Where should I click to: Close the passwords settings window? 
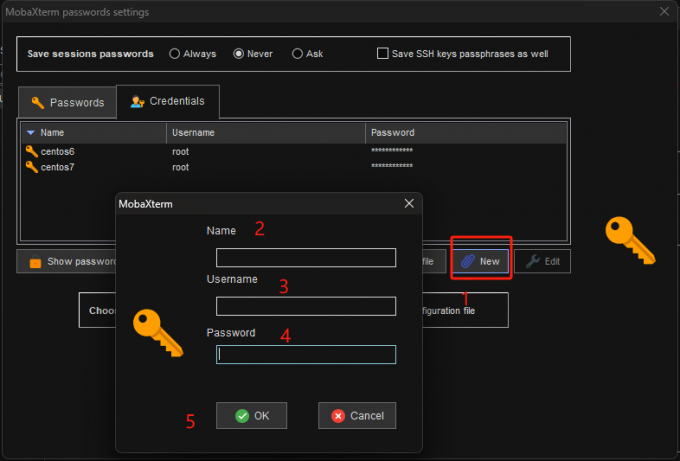[664, 12]
